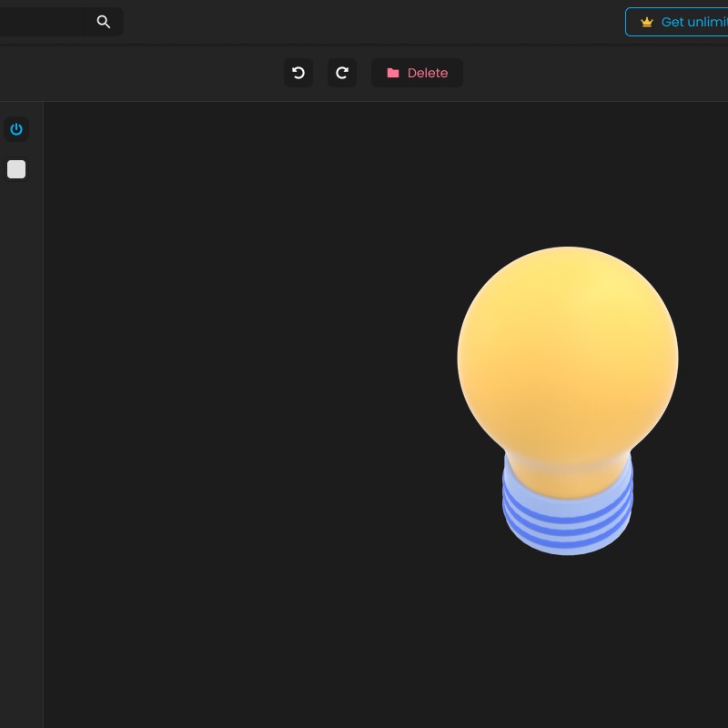Image resolution: width=728 pixels, height=728 pixels.
Task: Click the header bar between search and upgrade
Action: (364, 22)
